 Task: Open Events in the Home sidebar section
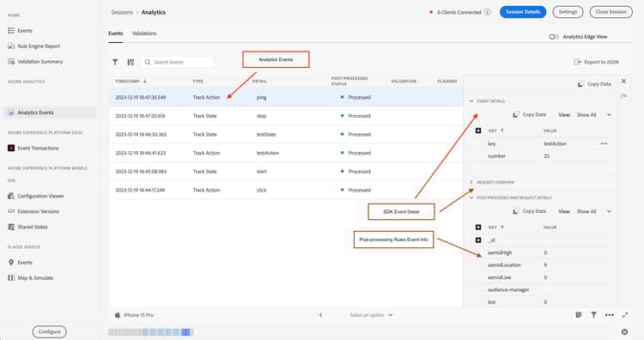click(20, 31)
